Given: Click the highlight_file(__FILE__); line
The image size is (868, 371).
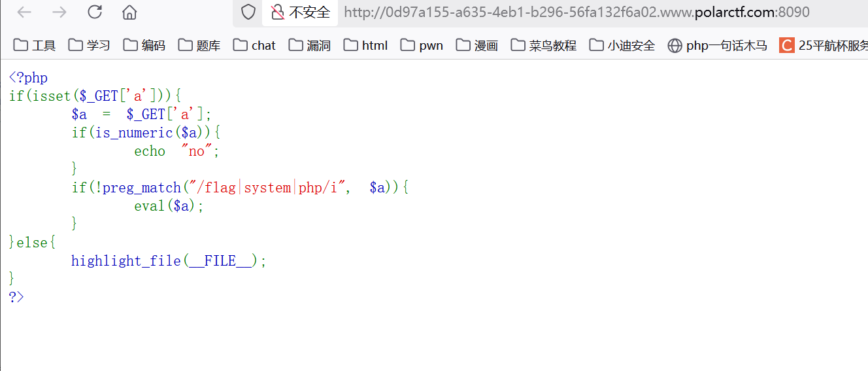Looking at the screenshot, I should pyautogui.click(x=169, y=261).
